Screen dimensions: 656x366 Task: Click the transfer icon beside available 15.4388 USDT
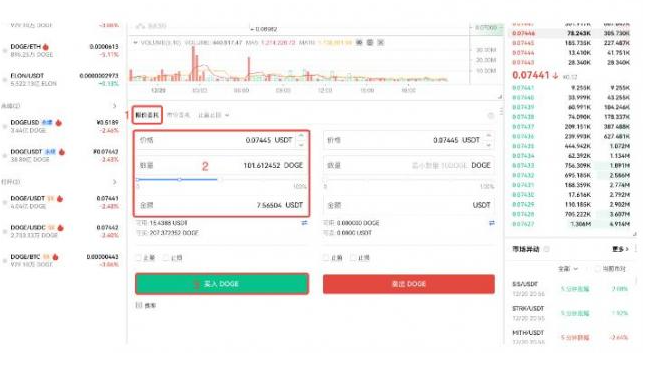click(x=304, y=223)
